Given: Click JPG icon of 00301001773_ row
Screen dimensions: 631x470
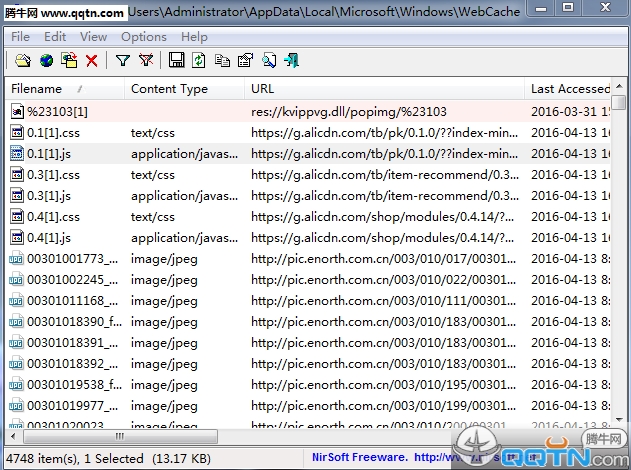Looking at the screenshot, I should point(16,258).
